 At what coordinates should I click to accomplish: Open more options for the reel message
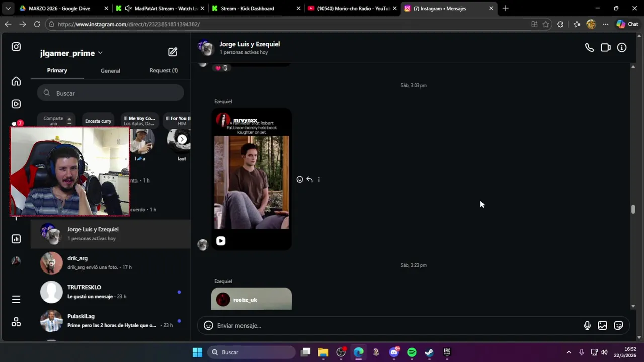[319, 179]
